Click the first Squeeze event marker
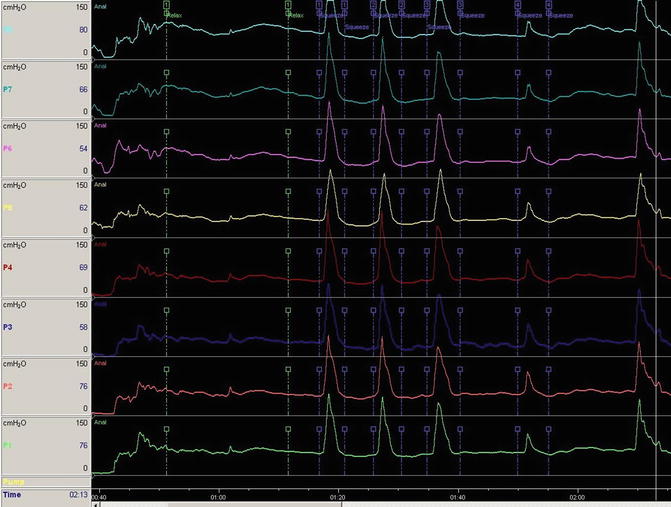This screenshot has width=671, height=507. 319,5
